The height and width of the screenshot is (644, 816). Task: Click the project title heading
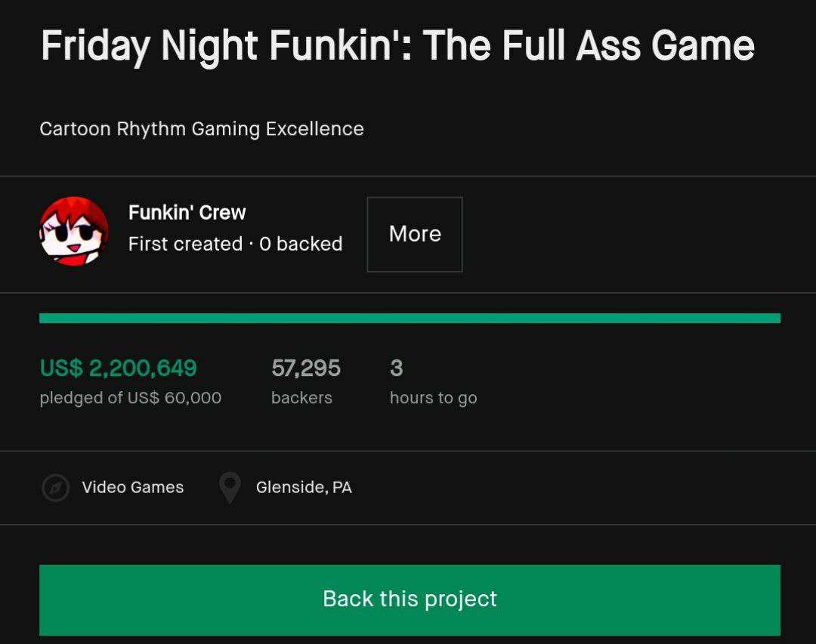pos(397,46)
